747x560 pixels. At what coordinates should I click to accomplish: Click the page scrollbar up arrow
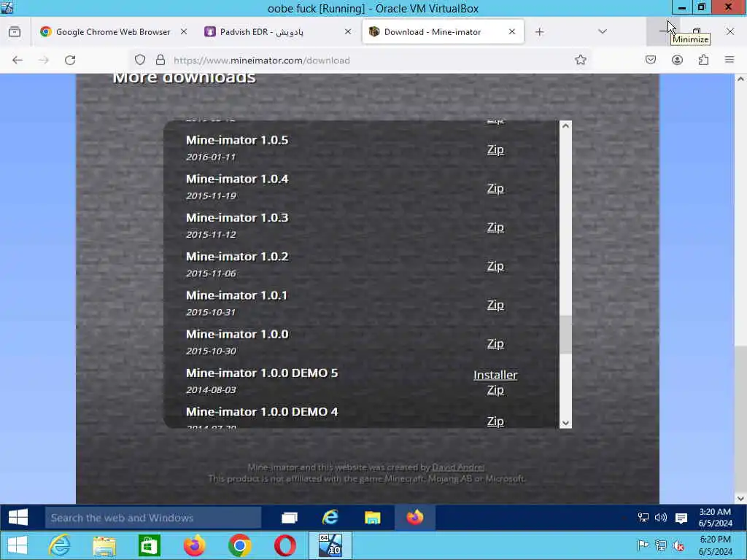(x=740, y=79)
